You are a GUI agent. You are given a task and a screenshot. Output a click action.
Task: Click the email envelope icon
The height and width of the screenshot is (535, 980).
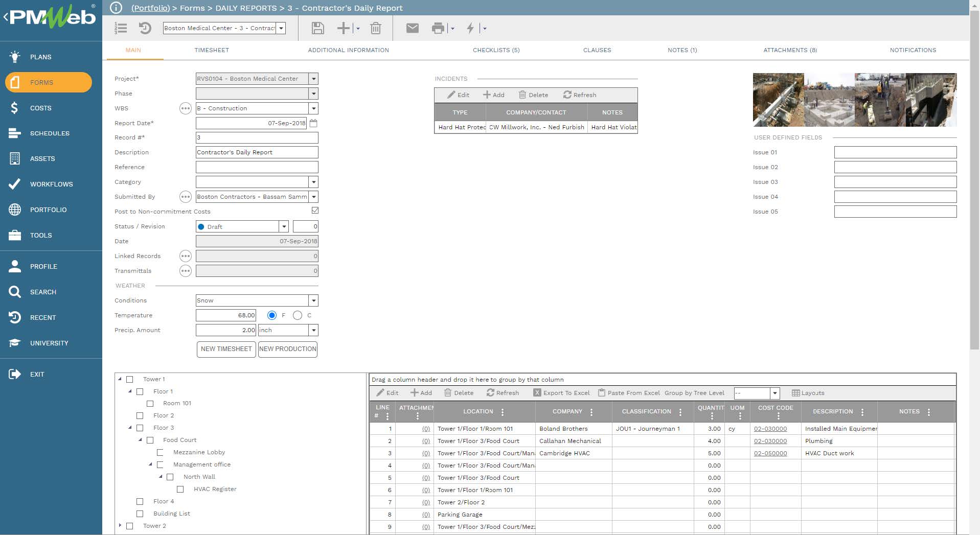point(412,28)
